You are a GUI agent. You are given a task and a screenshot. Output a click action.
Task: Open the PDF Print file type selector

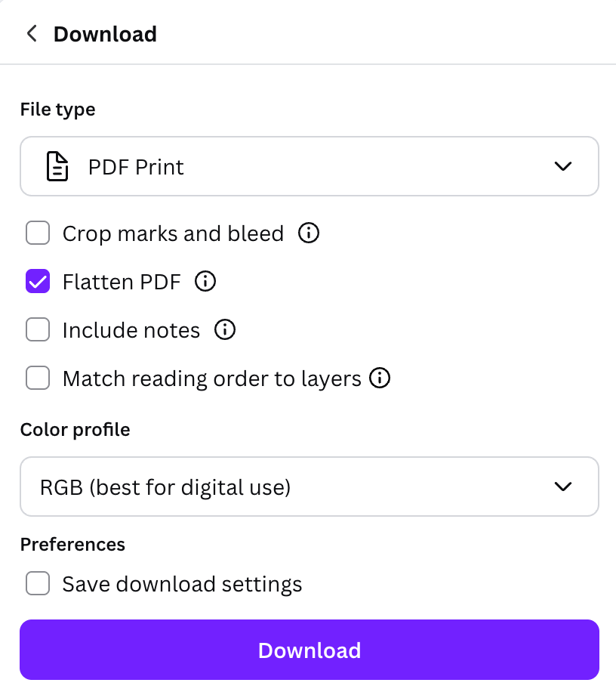point(302,166)
